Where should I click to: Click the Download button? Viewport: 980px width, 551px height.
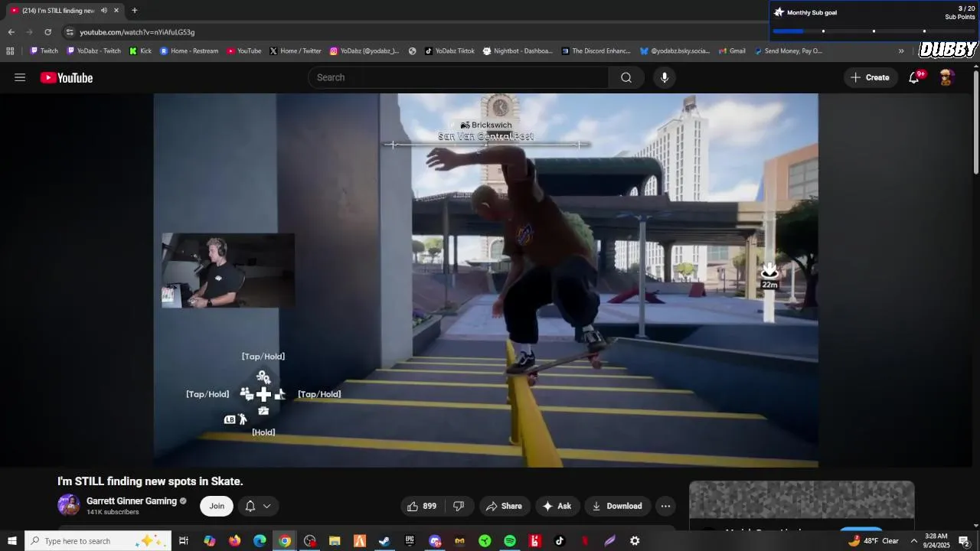[x=617, y=506]
